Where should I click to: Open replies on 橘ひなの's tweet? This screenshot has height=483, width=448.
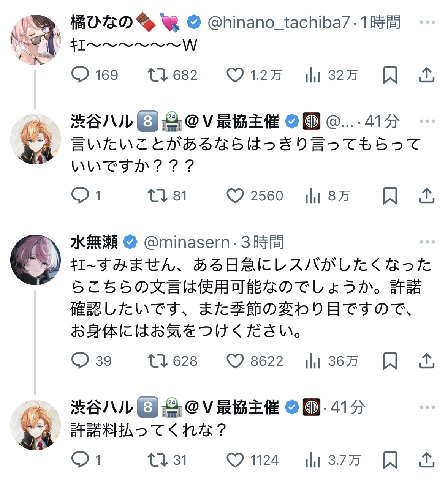click(x=80, y=75)
